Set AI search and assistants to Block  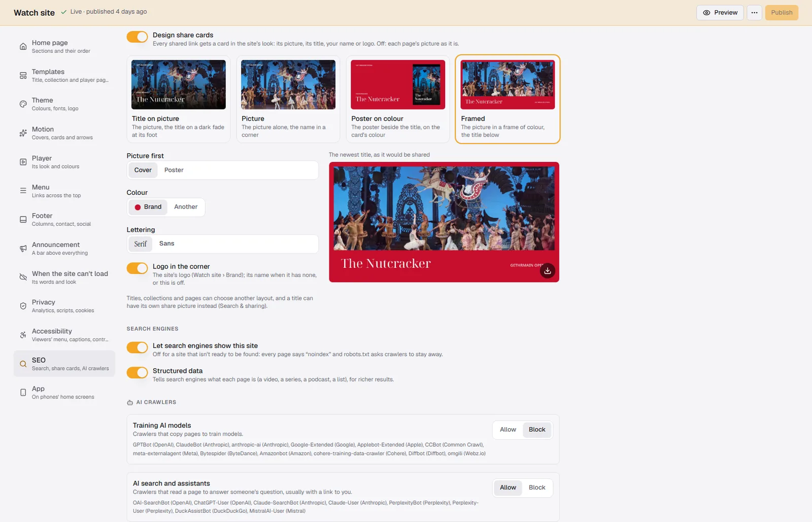(x=537, y=488)
